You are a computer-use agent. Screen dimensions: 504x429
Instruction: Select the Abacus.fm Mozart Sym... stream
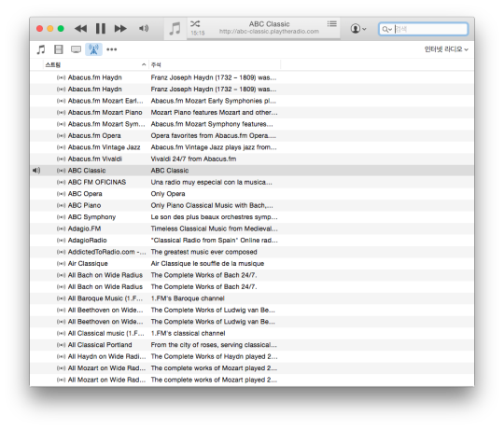(252, 124)
